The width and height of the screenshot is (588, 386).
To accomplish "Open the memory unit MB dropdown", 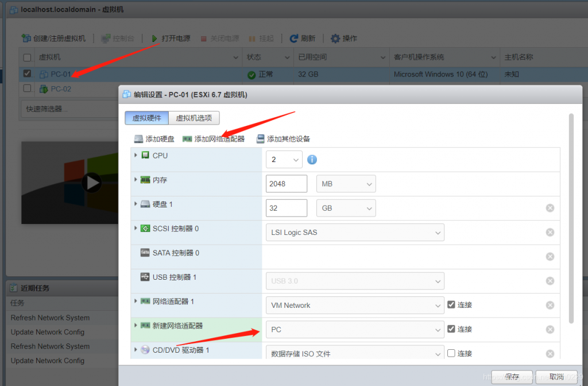I will pos(346,184).
